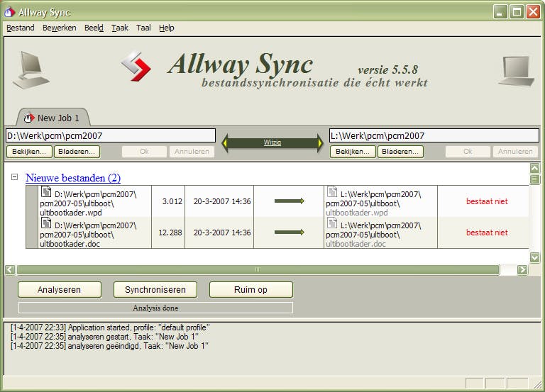Collapse the Nieuwe bestanden group
Image resolution: width=545 pixels, height=392 pixels.
[x=14, y=177]
